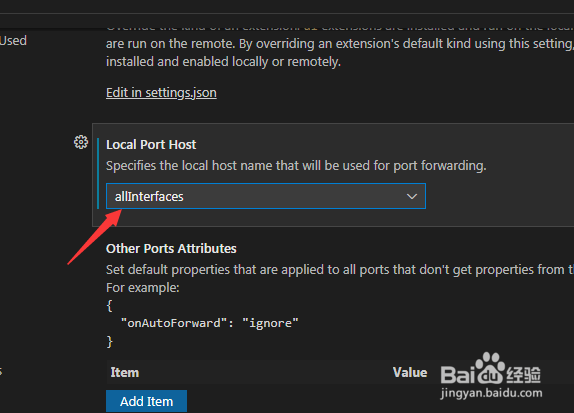Open the Edit in settings.json link
The image size is (574, 413).
161,93
